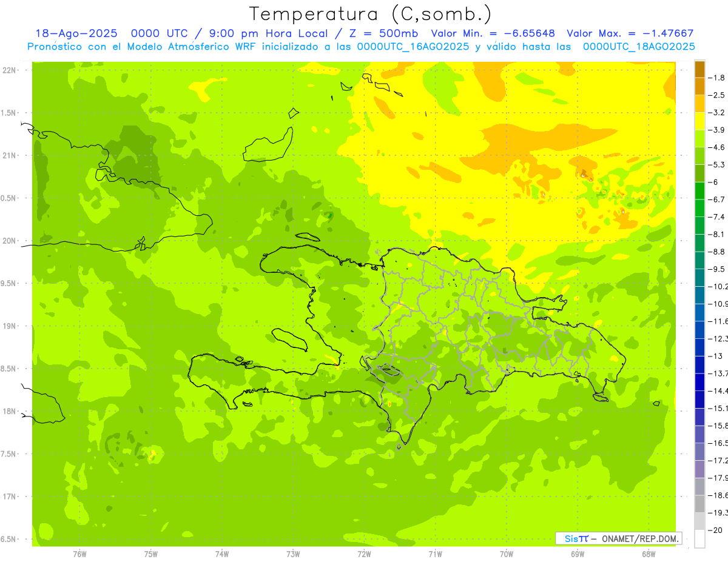The image size is (728, 562).
Task: Select the grey swatch between -18.6 and -19.3
Action: [699, 503]
